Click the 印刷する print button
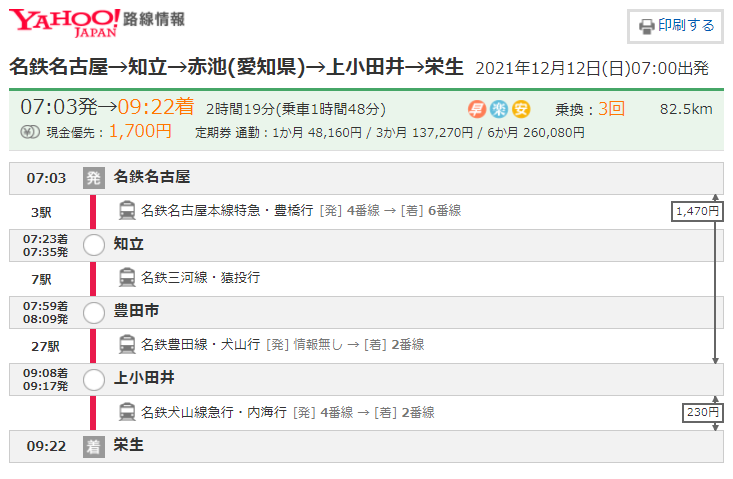733x479 pixels. 675,26
